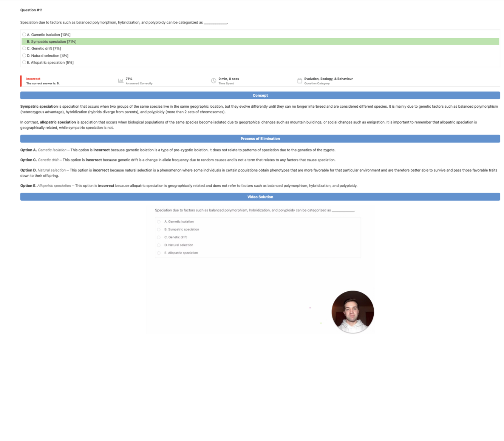Click the '0 min, 0 secs' value

click(229, 79)
